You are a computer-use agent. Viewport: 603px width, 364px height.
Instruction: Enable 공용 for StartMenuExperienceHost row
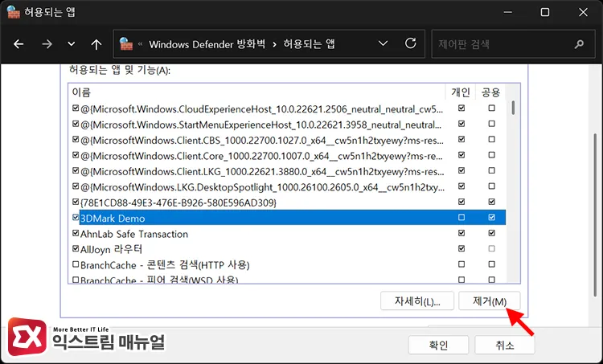pos(491,124)
